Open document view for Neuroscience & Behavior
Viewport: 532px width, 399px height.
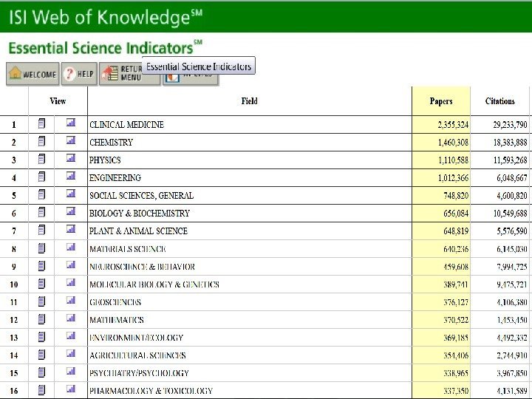click(x=41, y=266)
